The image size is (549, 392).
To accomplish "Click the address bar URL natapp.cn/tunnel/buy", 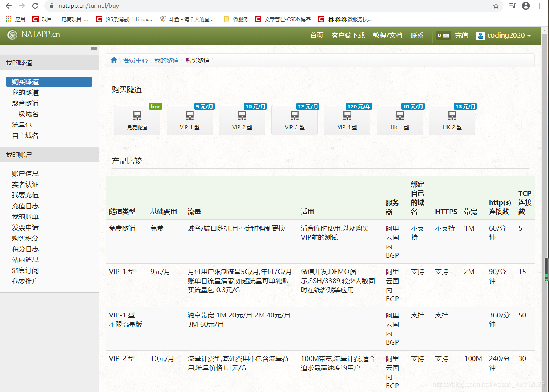I will [89, 6].
